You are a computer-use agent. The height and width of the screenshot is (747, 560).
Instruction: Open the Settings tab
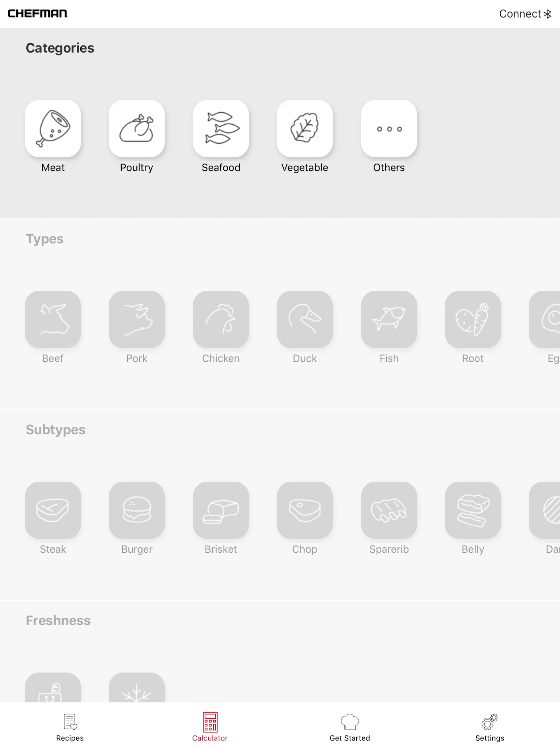pos(489,727)
